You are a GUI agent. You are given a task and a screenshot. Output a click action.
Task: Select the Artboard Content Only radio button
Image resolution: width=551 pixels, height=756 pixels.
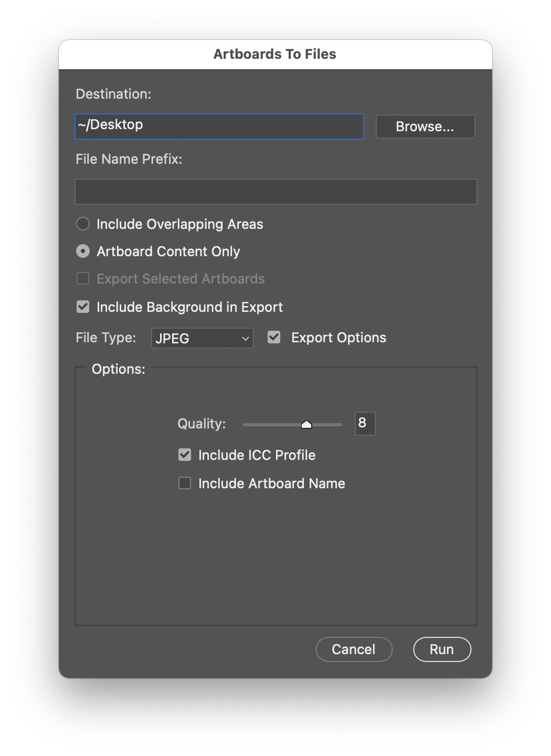(x=82, y=251)
